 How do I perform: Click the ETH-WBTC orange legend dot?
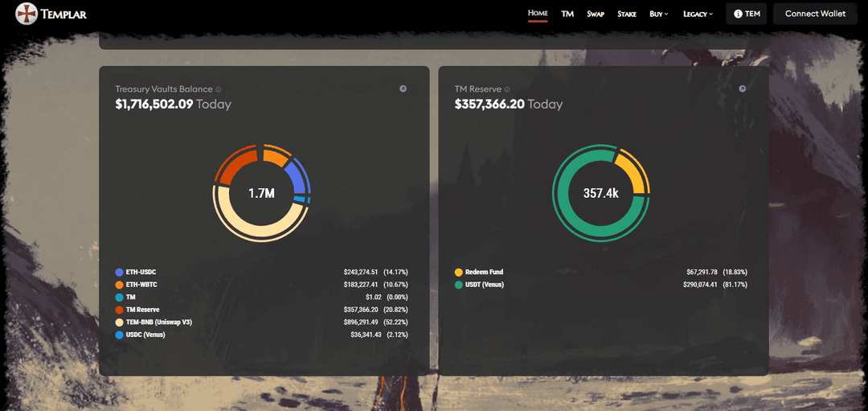pos(120,285)
